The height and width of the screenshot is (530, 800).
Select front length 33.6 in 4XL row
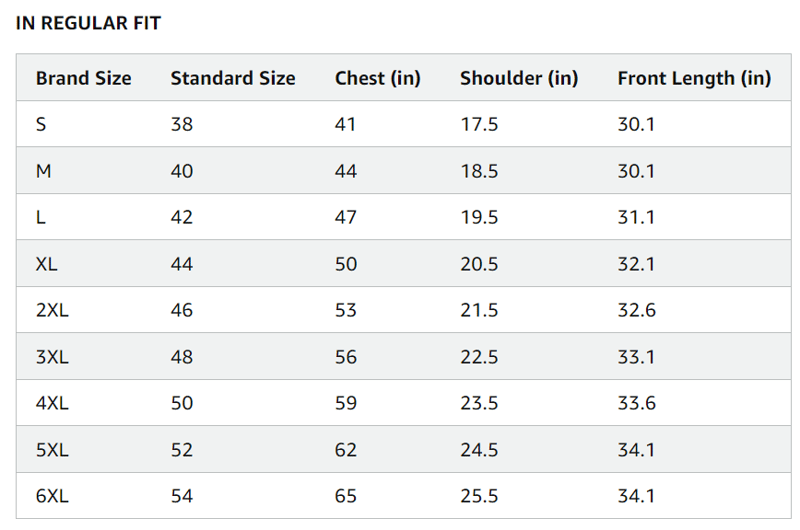point(637,403)
